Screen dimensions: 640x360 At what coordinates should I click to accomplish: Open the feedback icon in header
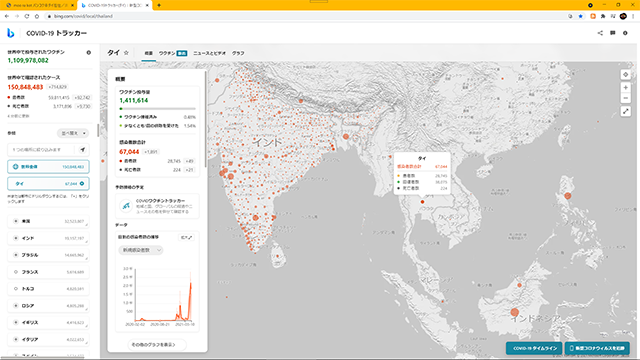pos(613,33)
